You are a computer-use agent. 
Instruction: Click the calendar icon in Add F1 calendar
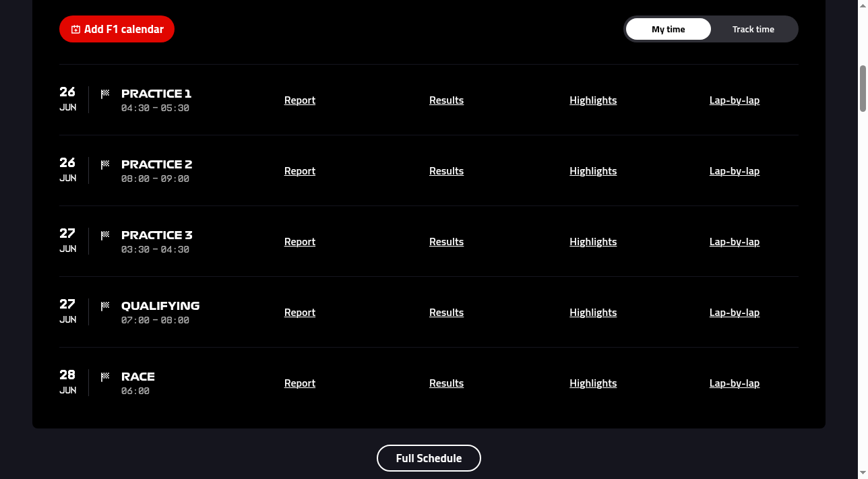pos(75,30)
